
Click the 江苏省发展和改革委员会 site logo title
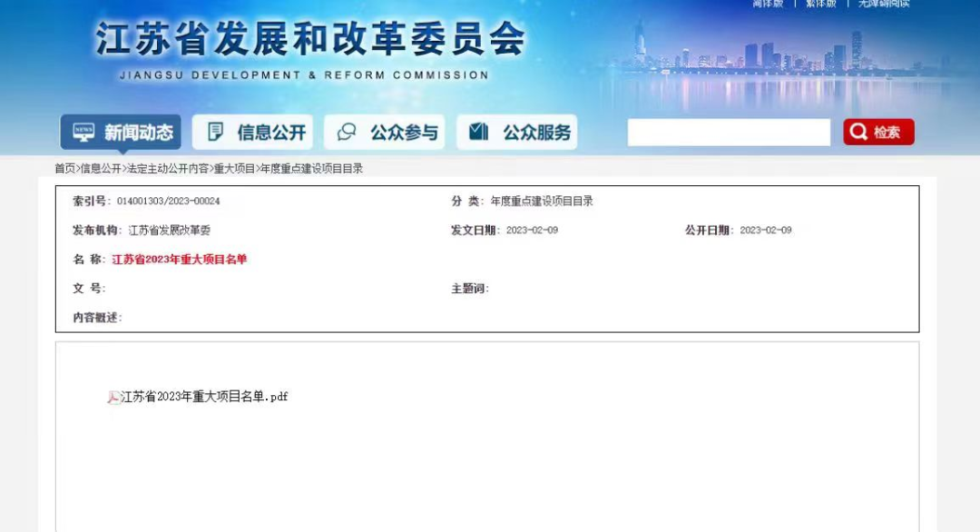tap(309, 41)
